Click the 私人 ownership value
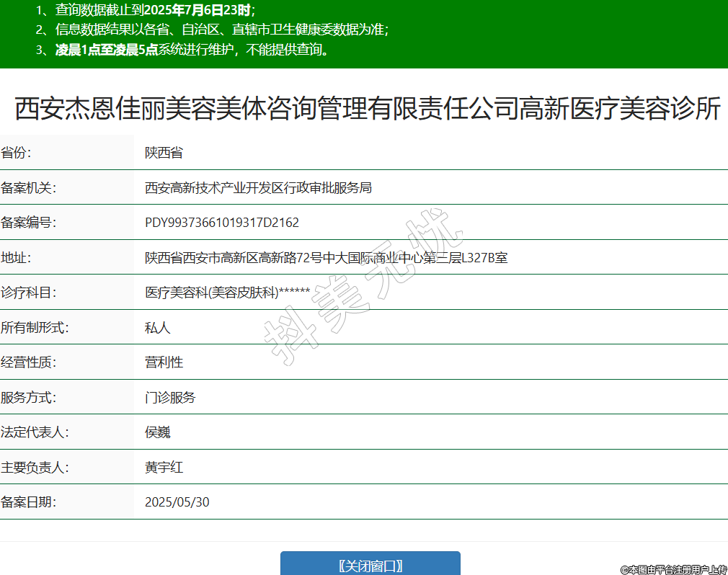 pyautogui.click(x=157, y=328)
